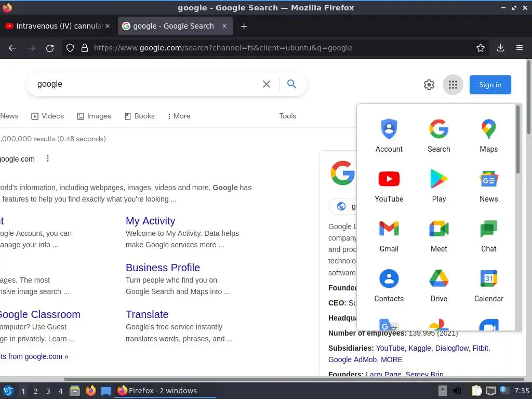Open Kaggle subsidiary link
This screenshot has height=399, width=532.
(420, 348)
